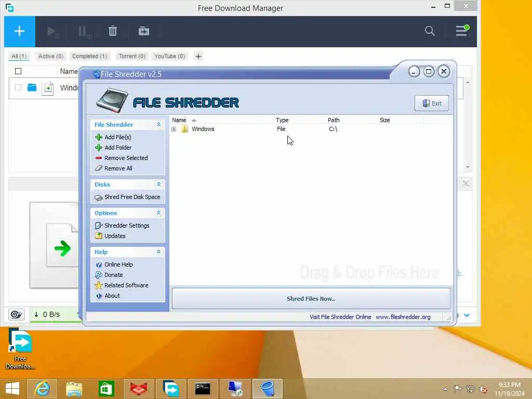Screen dimensions: 532x399
Task: Choose Shred Free Disk Space
Action: point(128,197)
